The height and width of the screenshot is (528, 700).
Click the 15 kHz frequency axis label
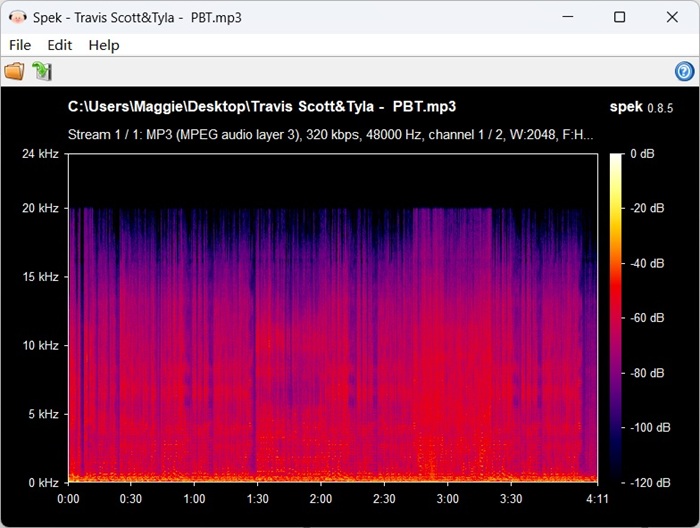coord(41,277)
